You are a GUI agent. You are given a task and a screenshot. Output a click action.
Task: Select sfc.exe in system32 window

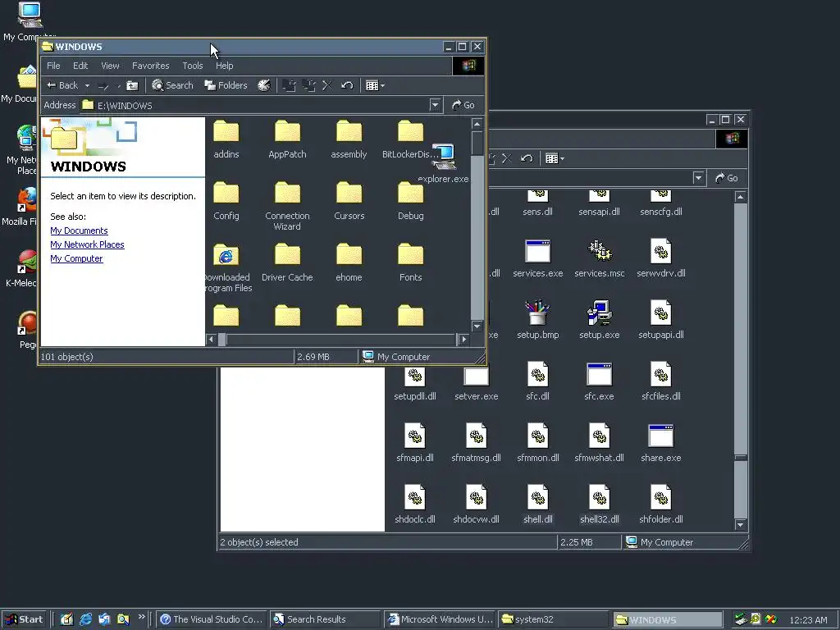click(x=600, y=382)
